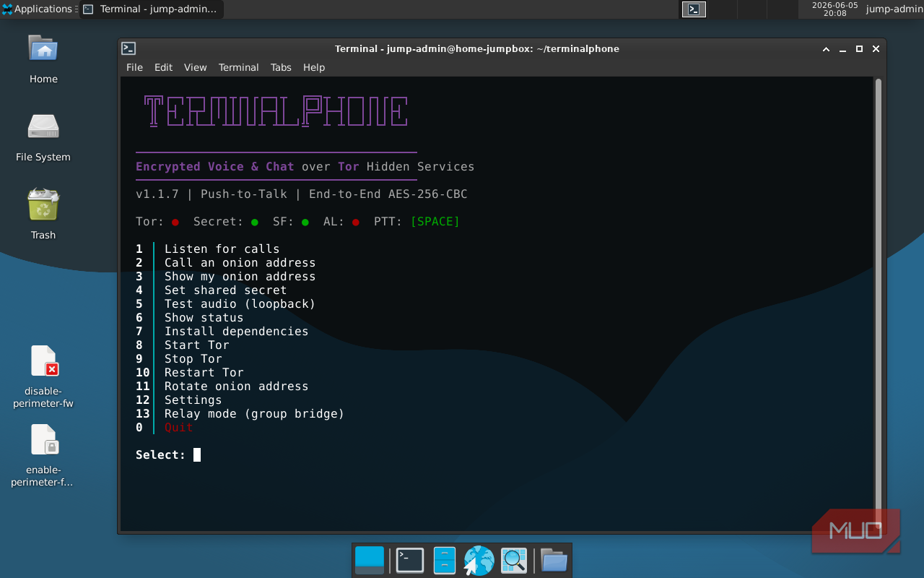Screen dimensions: 924x578
Task: Open the Help menu in Terminal
Action: [x=314, y=67]
